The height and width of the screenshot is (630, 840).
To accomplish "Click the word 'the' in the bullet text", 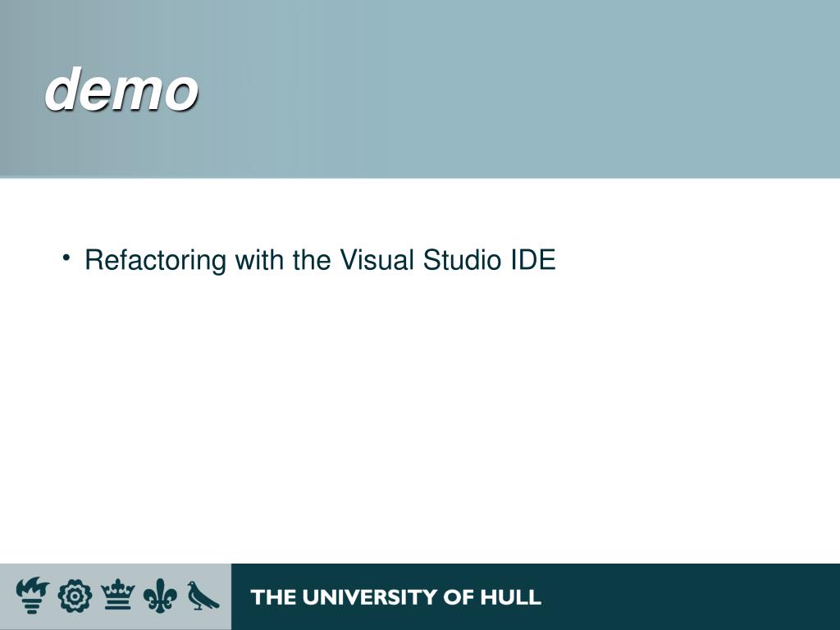I will coord(311,260).
